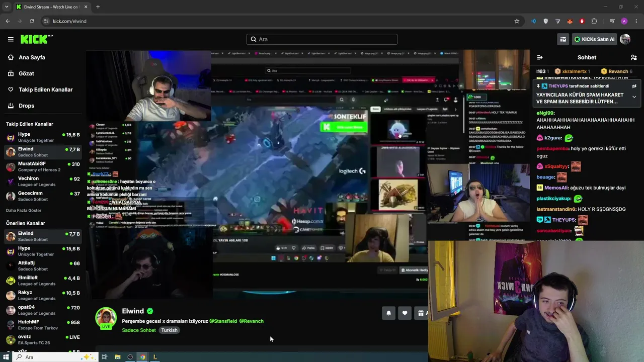The height and width of the screenshot is (362, 644).
Task: Open the MetaMask fox extension
Action: [570, 21]
